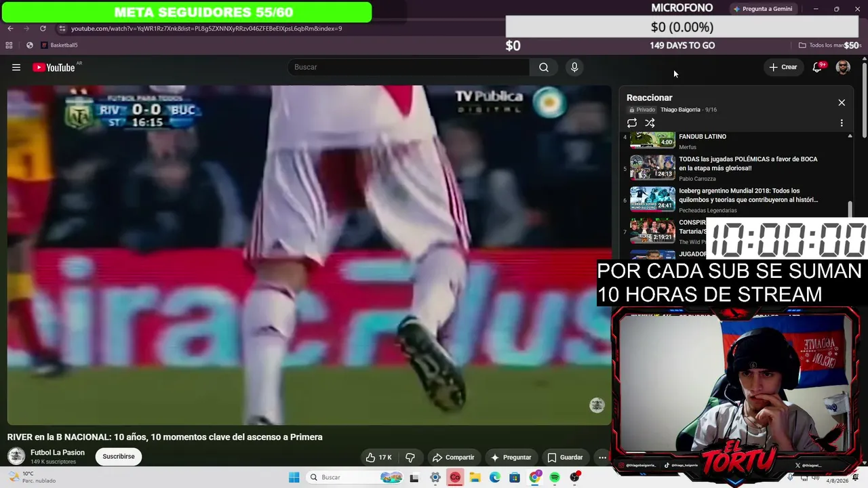Switch to Chrome in the taskbar
Image resolution: width=868 pixels, height=488 pixels.
coord(535,478)
